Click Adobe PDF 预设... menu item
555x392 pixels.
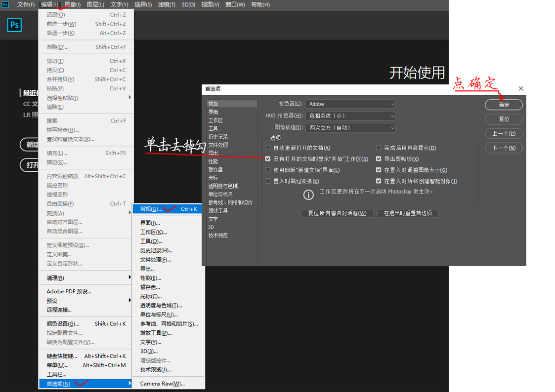pos(86,292)
